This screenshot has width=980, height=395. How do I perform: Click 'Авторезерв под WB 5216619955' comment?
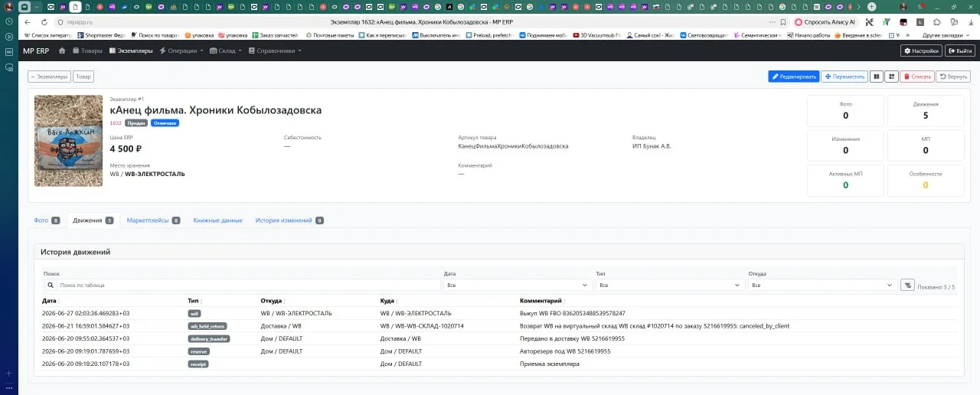pos(565,351)
